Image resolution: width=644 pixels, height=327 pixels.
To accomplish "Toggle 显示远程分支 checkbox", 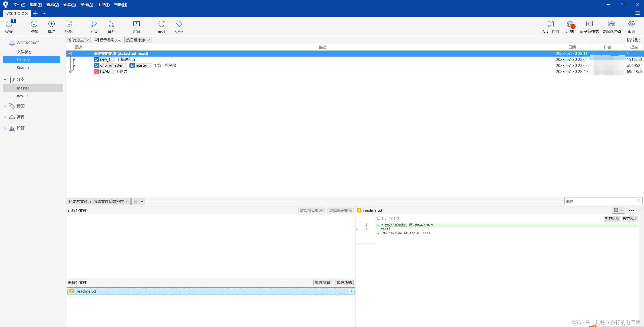I will pos(96,40).
